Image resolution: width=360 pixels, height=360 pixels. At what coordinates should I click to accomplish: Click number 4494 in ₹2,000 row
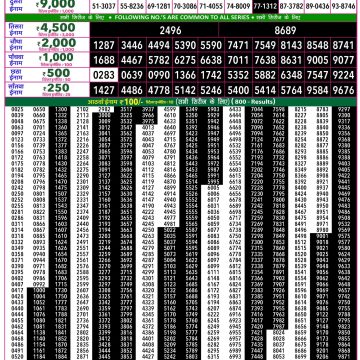click(159, 45)
